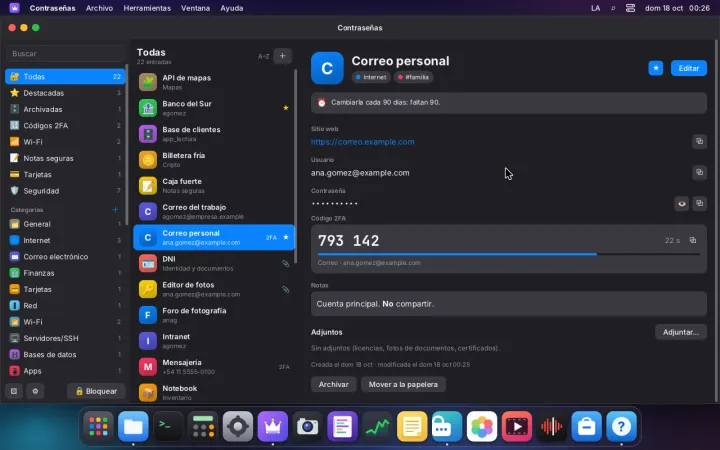Open the Correo del trabajo entry
Image resolution: width=720 pixels, height=450 pixels.
[x=214, y=211]
